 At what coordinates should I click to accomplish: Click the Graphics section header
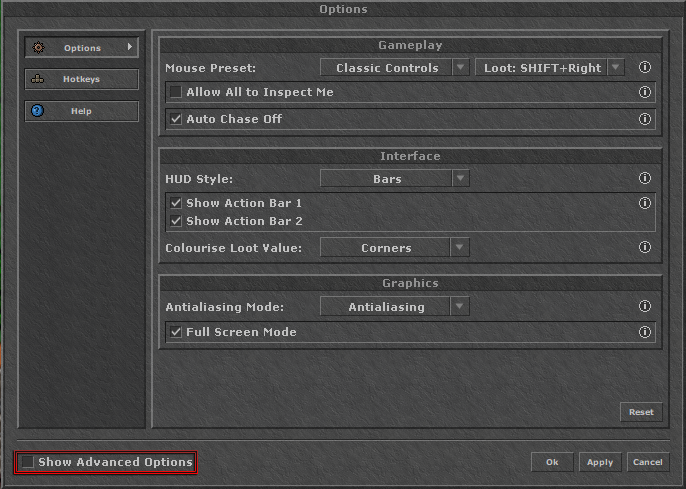click(x=410, y=283)
